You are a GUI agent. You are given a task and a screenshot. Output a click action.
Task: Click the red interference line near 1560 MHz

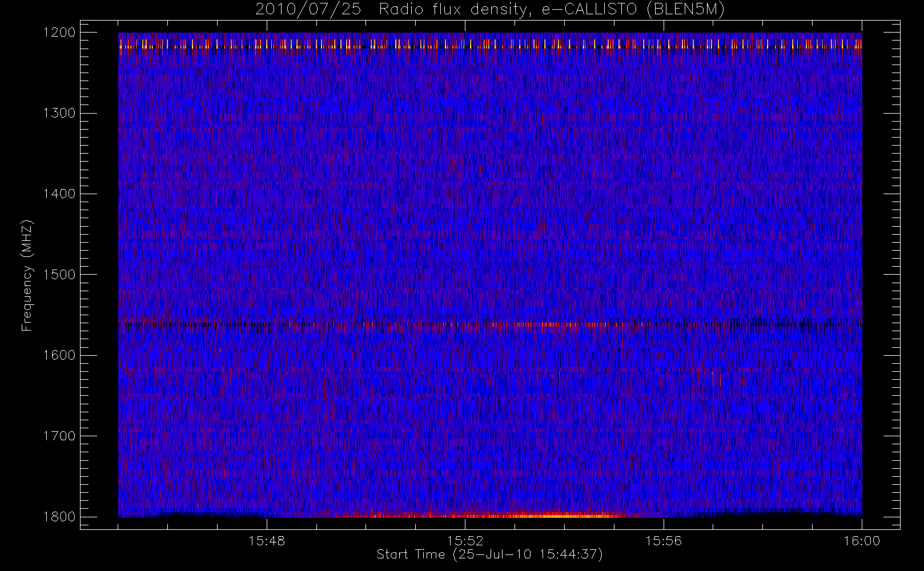coord(490,324)
